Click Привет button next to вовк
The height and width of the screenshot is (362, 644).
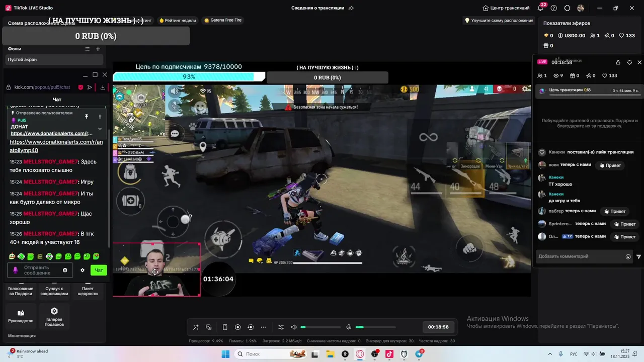610,165
